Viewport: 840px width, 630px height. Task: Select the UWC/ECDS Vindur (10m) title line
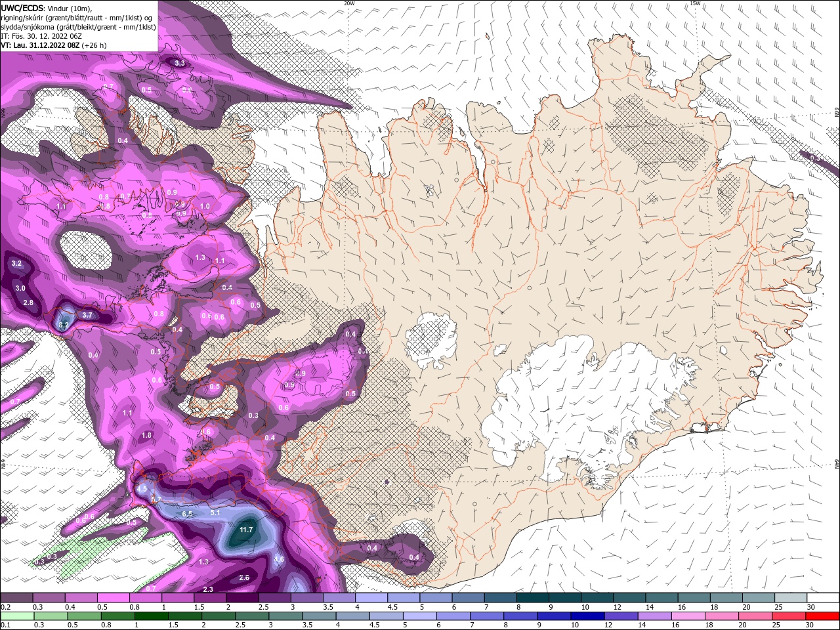47,8
